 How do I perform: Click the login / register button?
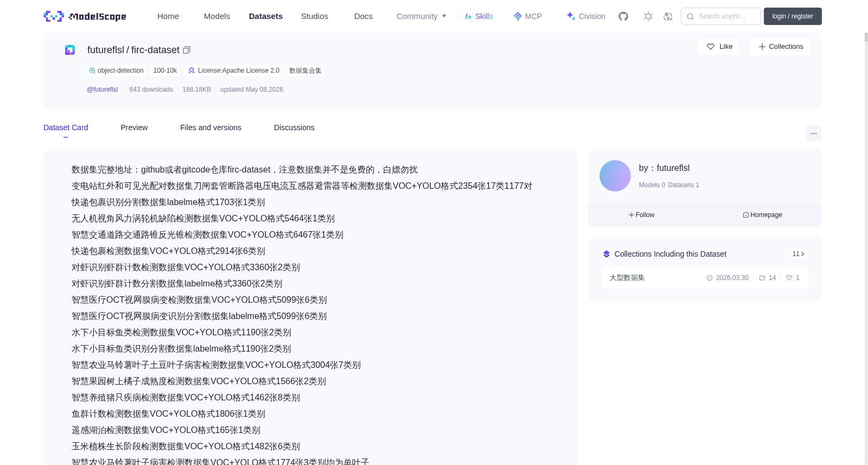[793, 16]
